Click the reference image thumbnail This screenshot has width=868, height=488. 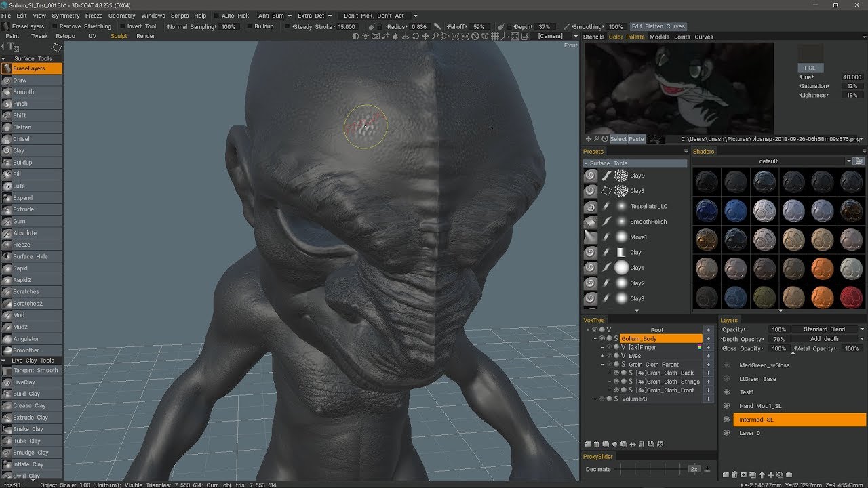(x=656, y=139)
